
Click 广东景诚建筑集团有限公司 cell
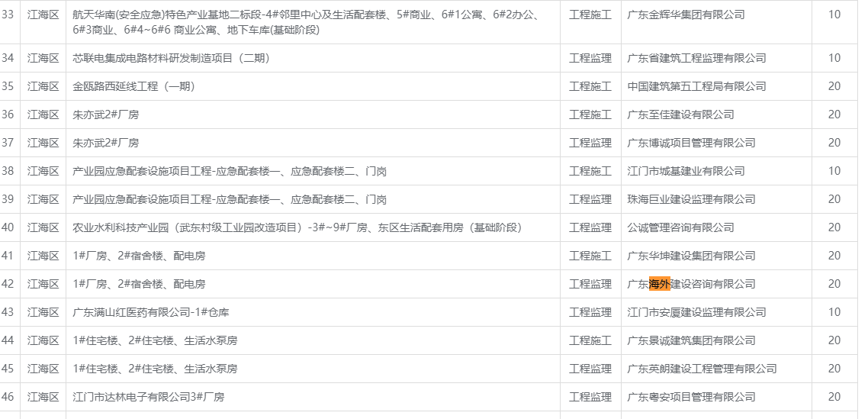690,340
